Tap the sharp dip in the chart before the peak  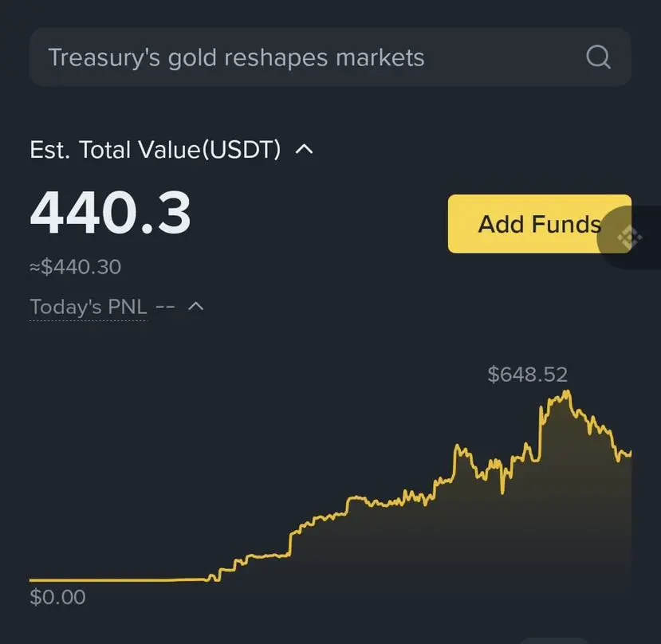coord(502,489)
